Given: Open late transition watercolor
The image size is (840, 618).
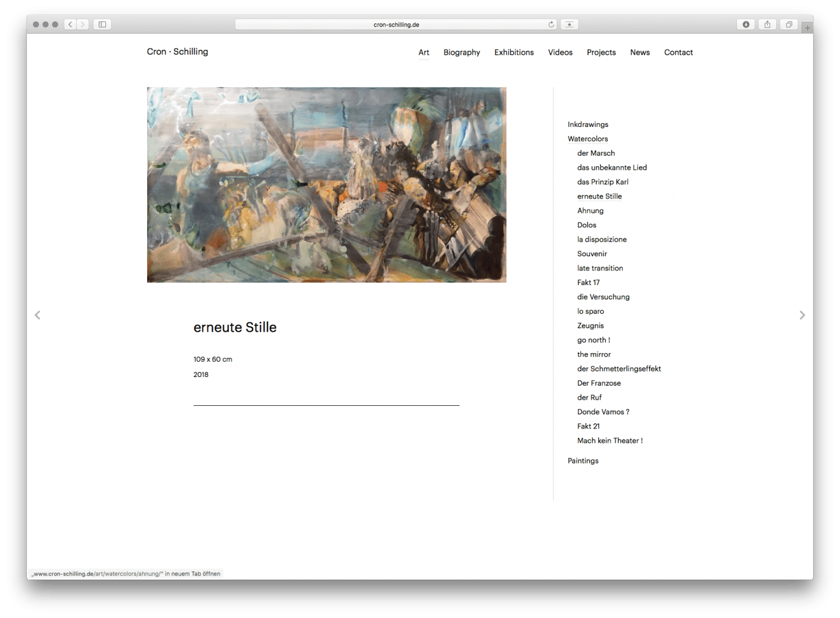Looking at the screenshot, I should tap(600, 268).
